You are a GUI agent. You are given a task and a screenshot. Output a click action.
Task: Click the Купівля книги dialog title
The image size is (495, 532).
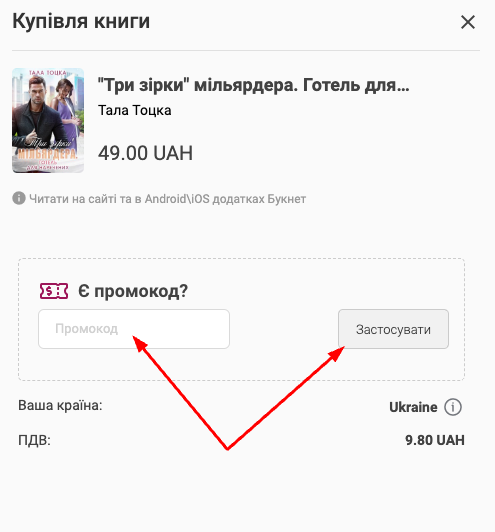(x=81, y=21)
